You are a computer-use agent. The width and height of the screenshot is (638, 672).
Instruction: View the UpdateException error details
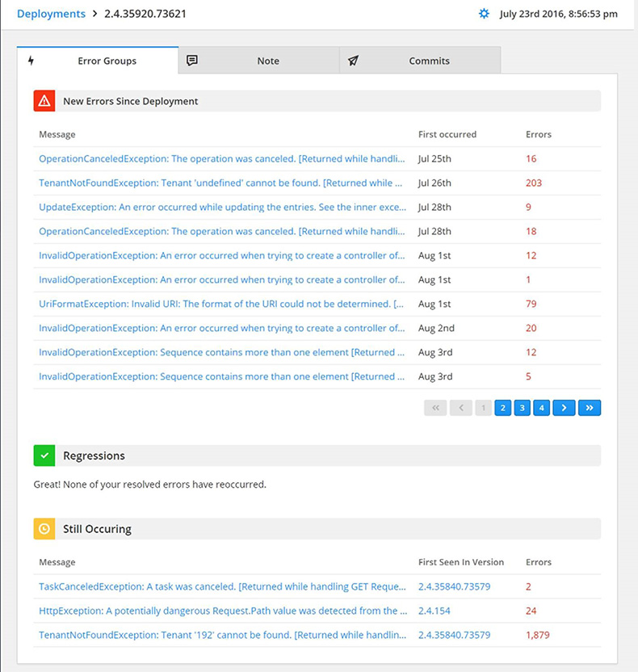pos(221,208)
